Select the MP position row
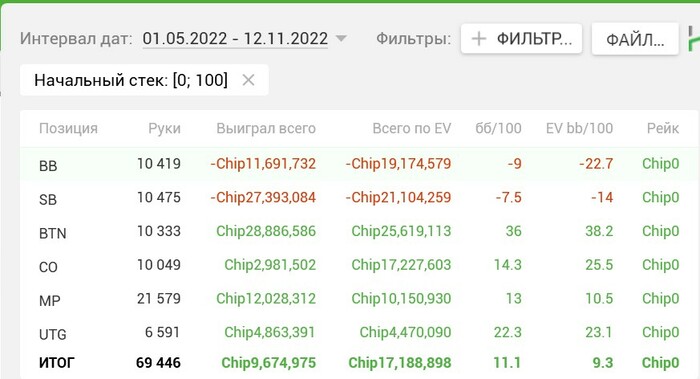The height and width of the screenshot is (379, 700). click(x=359, y=299)
